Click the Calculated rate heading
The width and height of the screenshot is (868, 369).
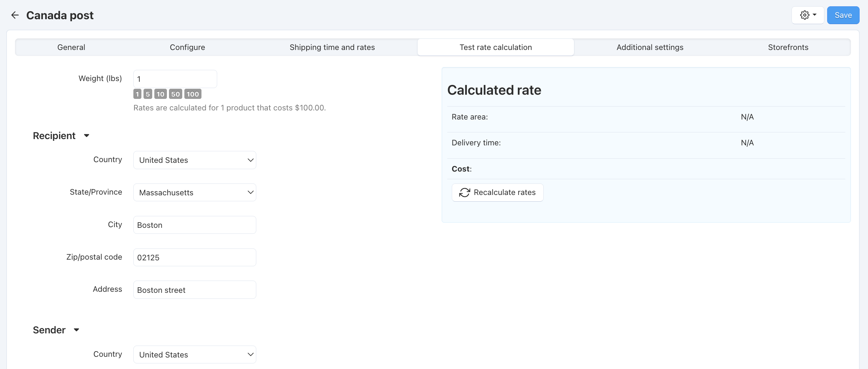pyautogui.click(x=494, y=90)
